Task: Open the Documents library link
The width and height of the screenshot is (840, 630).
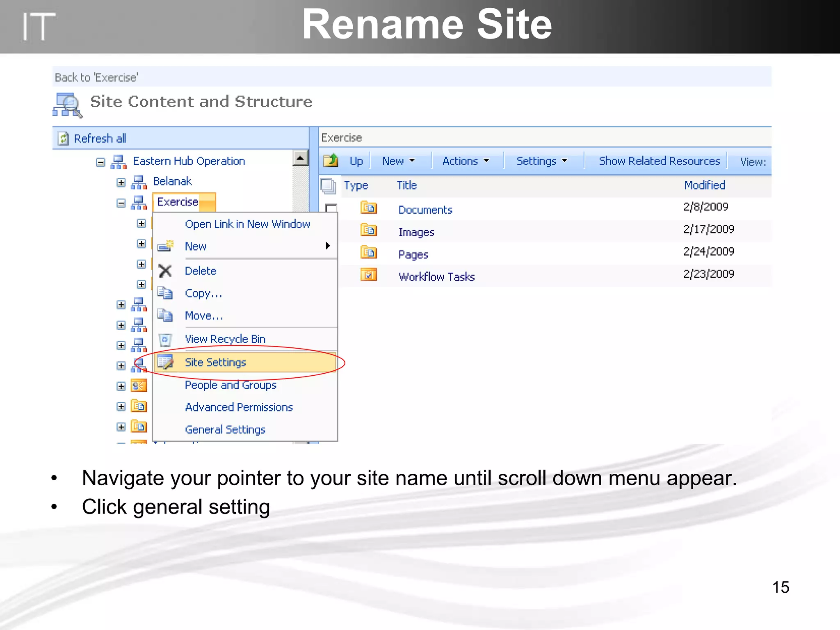Action: [x=425, y=210]
